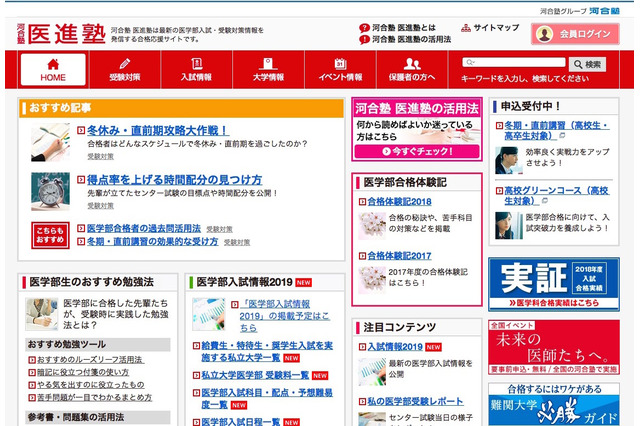The image size is (640, 426).
Task: Click external-link icon after 高校グリーンコース
Action: tap(545, 201)
